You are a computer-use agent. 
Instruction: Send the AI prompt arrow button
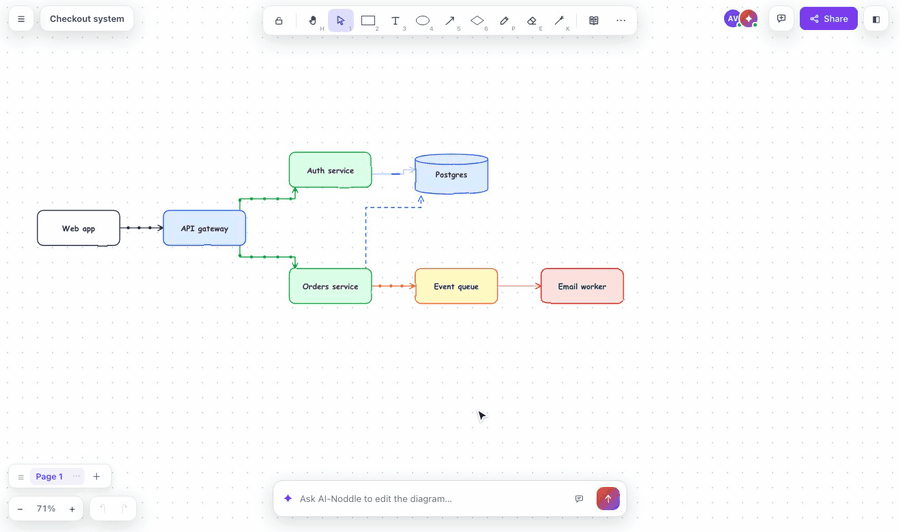[x=608, y=499]
